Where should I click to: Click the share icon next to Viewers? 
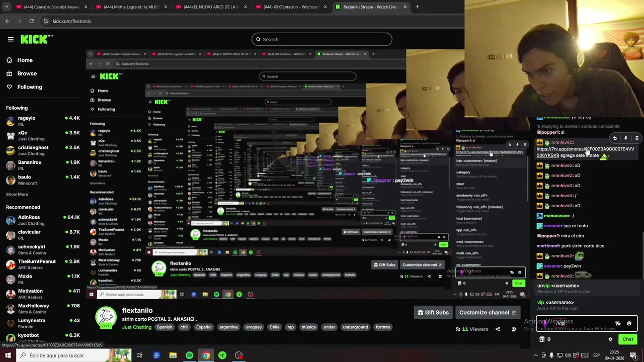coord(498,329)
